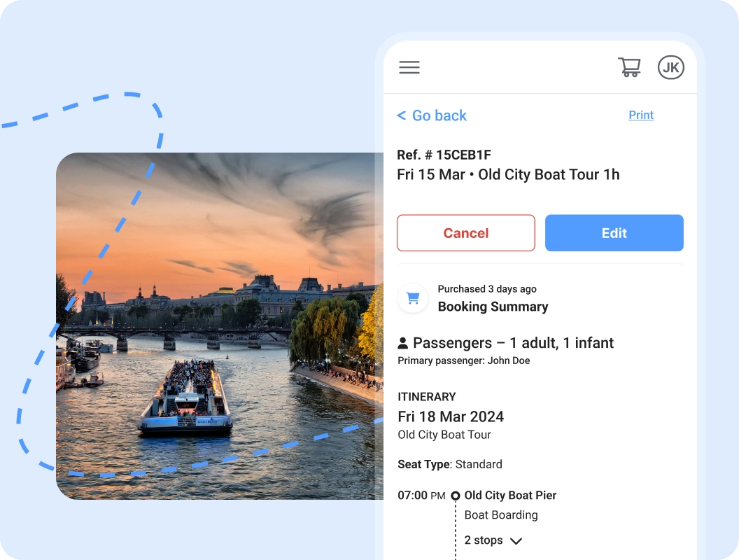Image resolution: width=739 pixels, height=560 pixels.
Task: Click the Go back link
Action: [439, 115]
